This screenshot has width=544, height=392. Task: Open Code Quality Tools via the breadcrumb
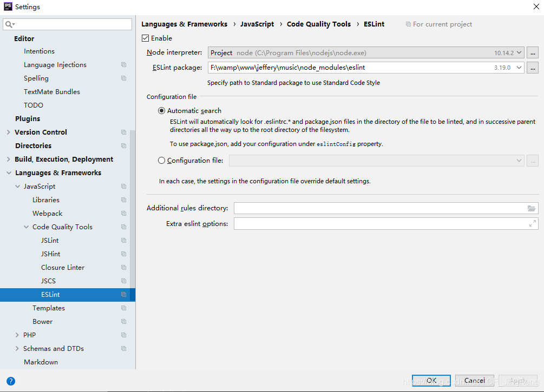(318, 24)
